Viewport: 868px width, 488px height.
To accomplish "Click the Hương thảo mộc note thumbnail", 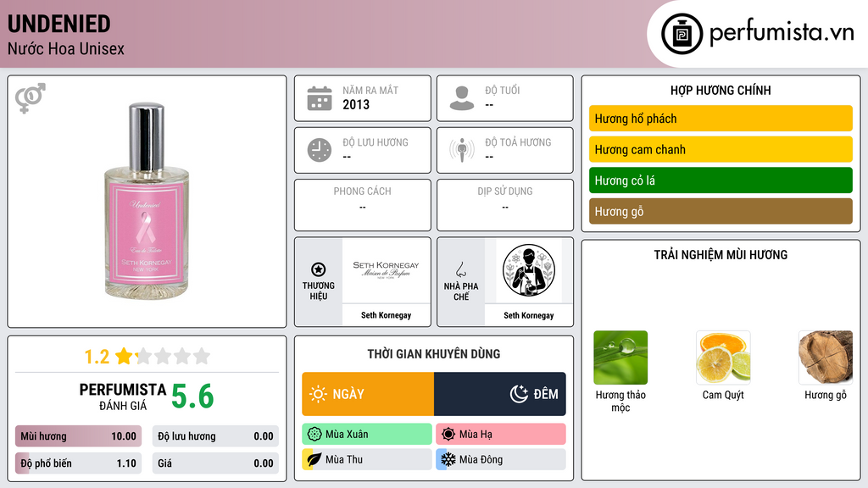I will [620, 358].
